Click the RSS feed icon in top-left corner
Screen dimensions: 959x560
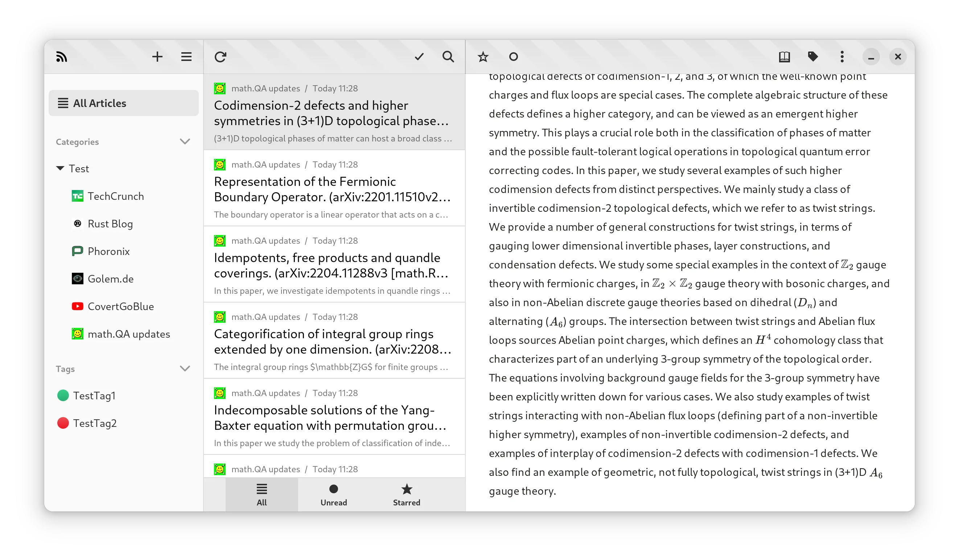(x=62, y=56)
